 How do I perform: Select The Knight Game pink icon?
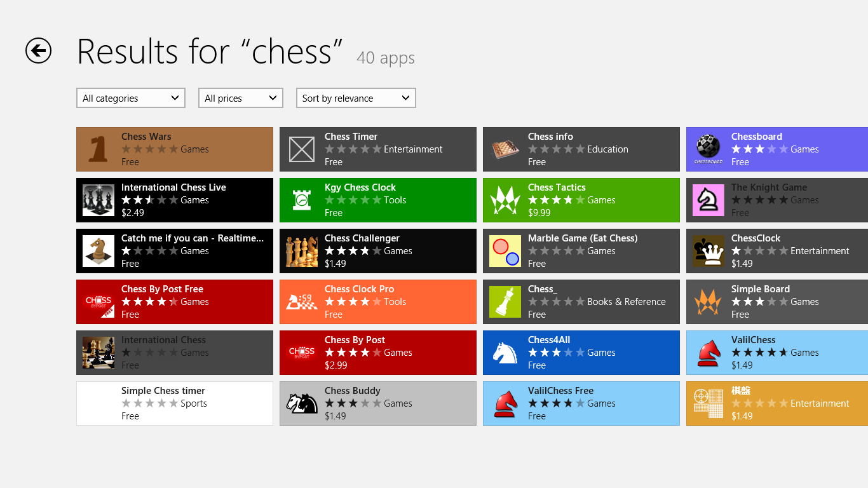(709, 200)
